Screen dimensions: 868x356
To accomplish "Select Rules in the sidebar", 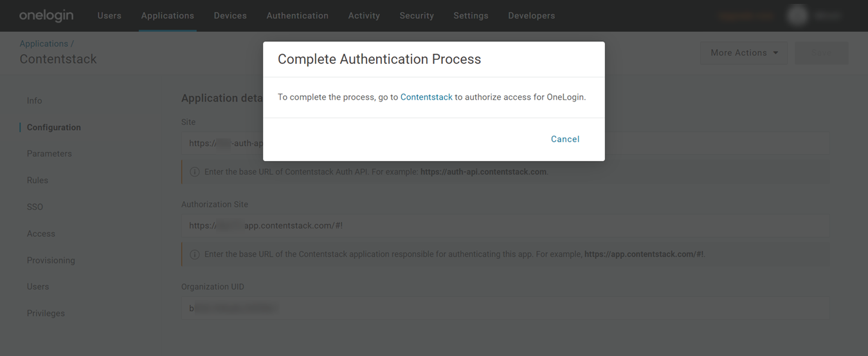I will click(x=37, y=180).
